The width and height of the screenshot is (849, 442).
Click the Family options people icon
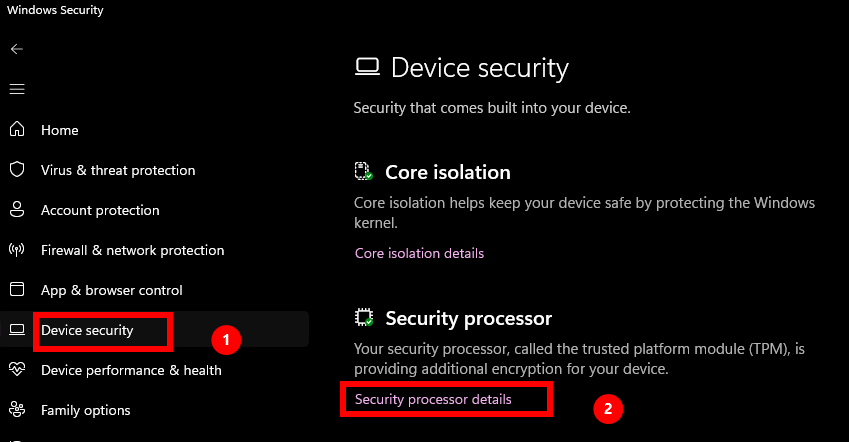[x=17, y=410]
